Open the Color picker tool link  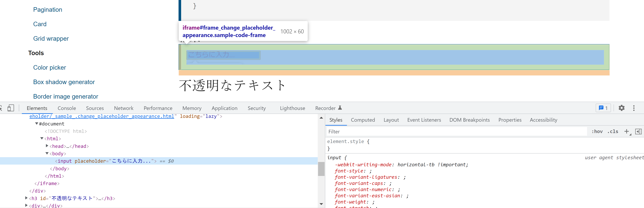(x=50, y=67)
